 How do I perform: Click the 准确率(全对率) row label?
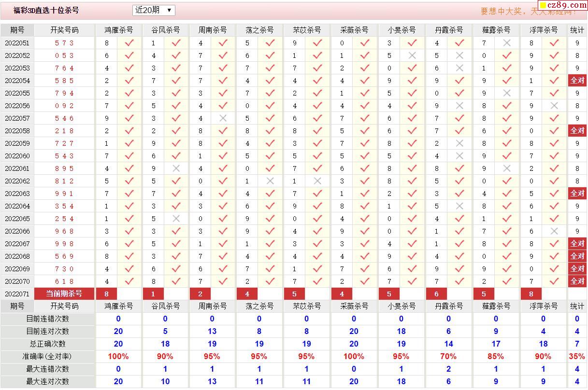[48, 357]
